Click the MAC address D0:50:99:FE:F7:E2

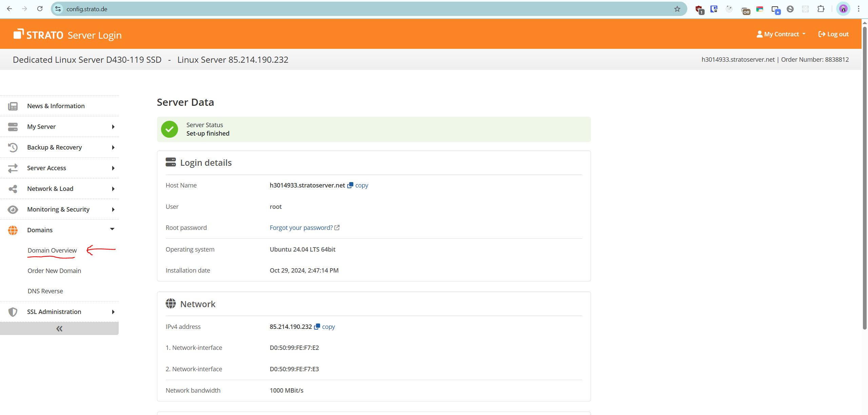point(294,348)
